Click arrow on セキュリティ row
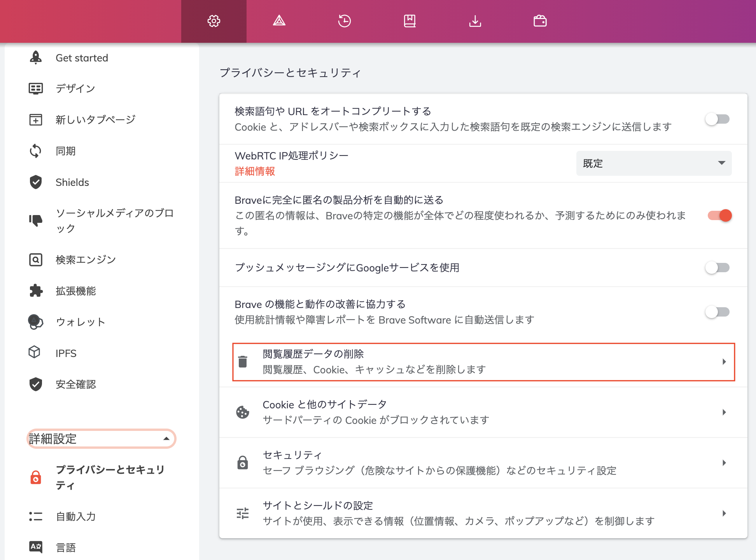 (724, 463)
